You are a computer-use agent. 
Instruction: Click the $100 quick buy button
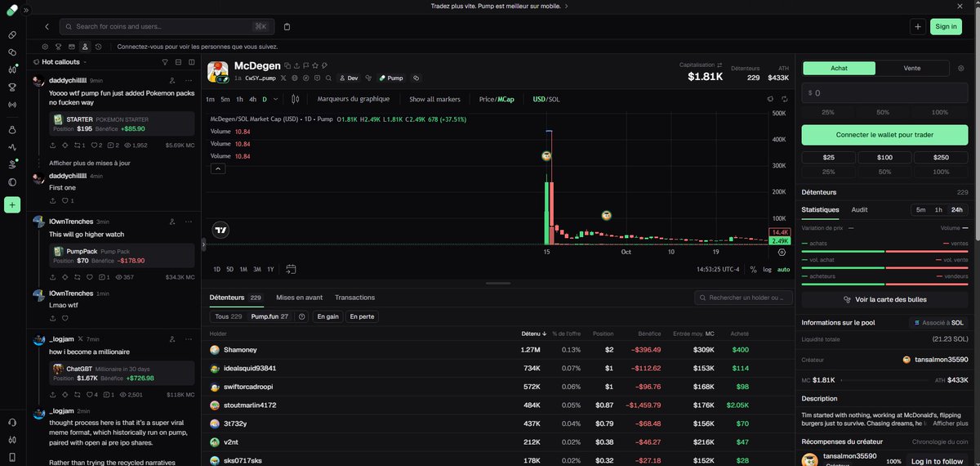[x=884, y=157]
